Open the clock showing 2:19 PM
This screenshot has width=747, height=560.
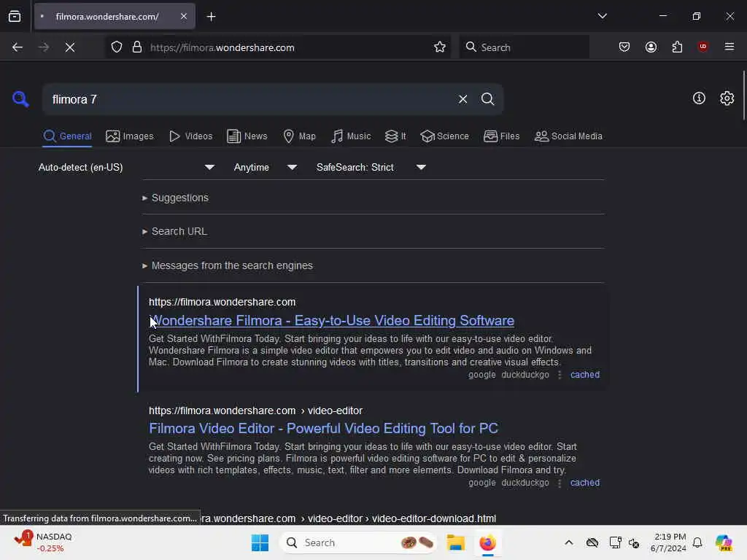point(669,542)
